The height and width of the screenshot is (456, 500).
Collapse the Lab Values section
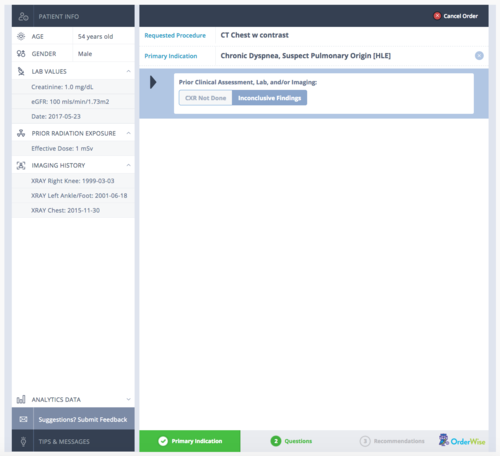tap(128, 71)
